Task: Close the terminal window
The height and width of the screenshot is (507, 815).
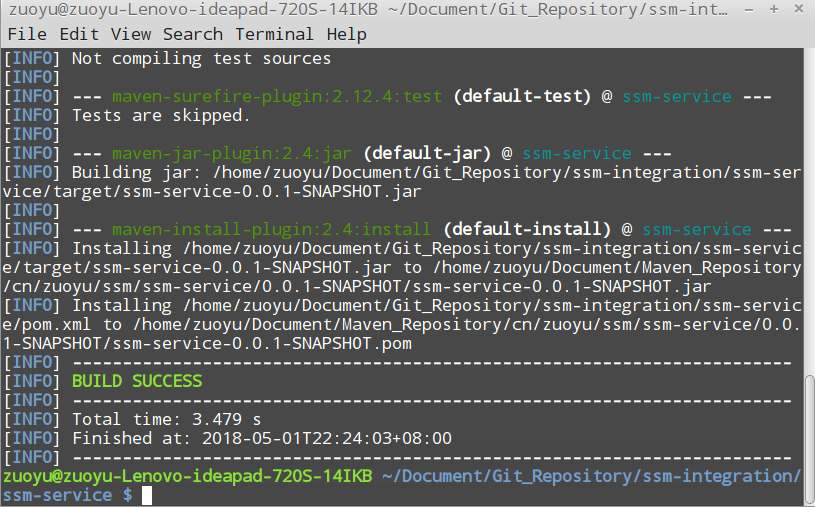Action: [797, 11]
